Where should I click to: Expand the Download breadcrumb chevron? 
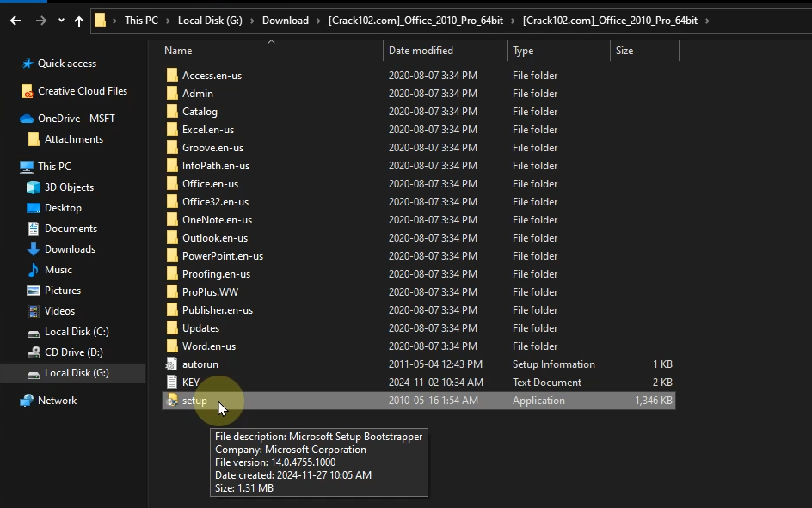pyautogui.click(x=318, y=21)
